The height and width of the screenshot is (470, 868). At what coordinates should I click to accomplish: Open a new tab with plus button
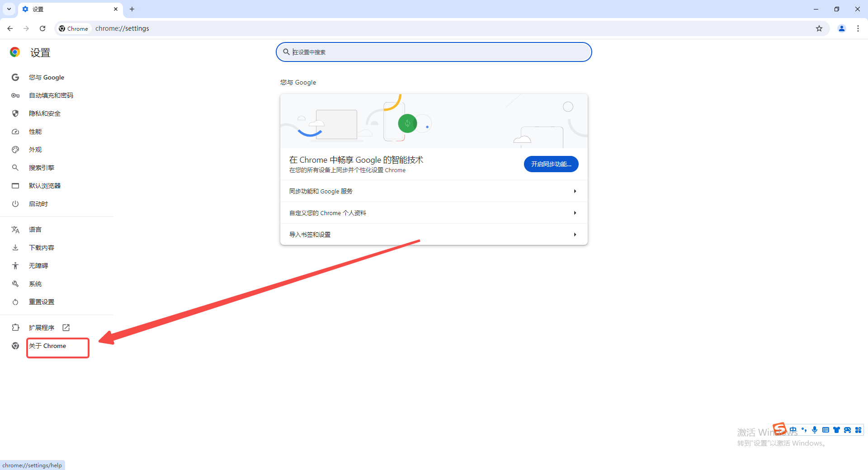click(132, 9)
